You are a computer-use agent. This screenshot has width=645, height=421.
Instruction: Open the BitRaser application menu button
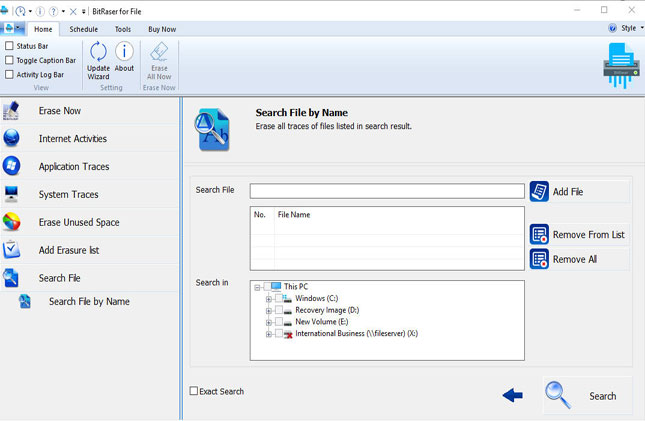pos(12,29)
